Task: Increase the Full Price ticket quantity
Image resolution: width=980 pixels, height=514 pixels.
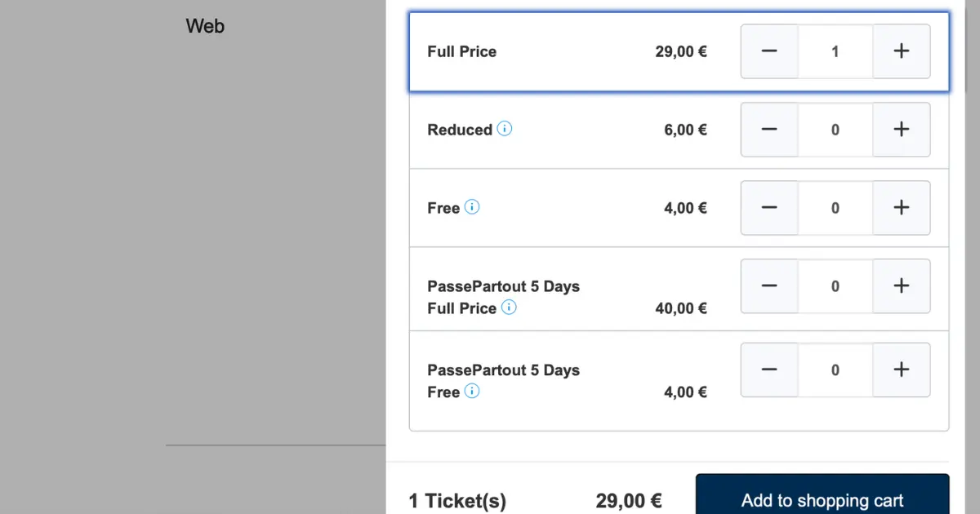Action: point(902,51)
